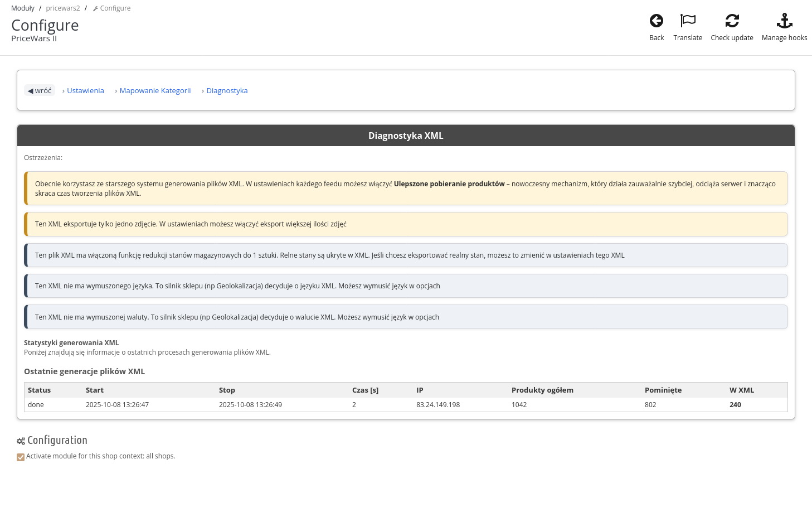Click the Diagnostyka XML panel header
Screen dimensions: 812x517
[x=406, y=136]
